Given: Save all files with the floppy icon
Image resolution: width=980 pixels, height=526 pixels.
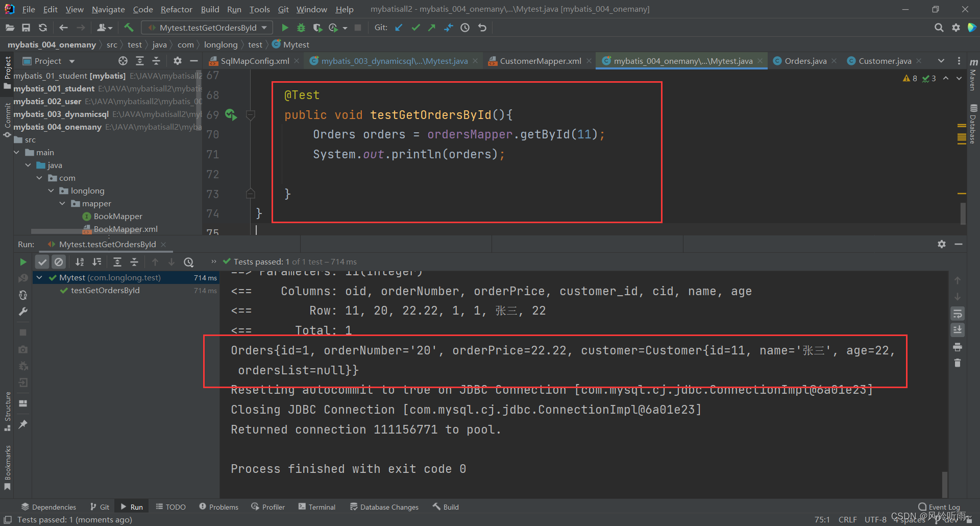Looking at the screenshot, I should pos(26,28).
